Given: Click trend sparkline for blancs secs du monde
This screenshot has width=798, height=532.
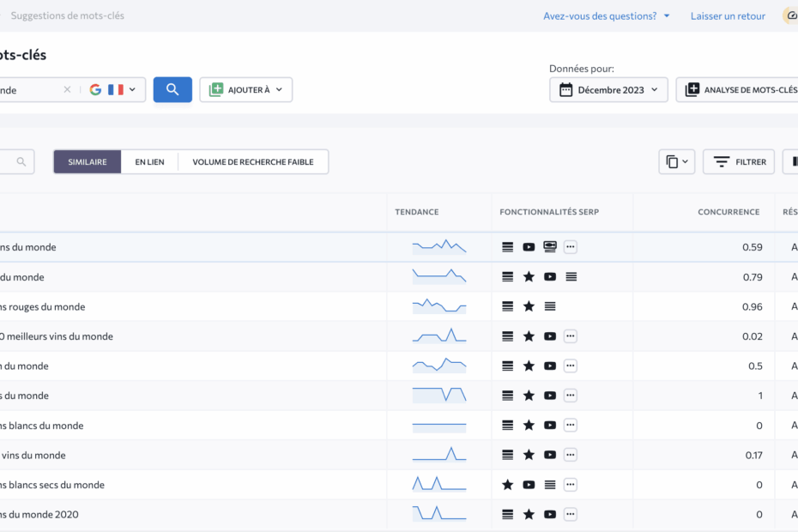Looking at the screenshot, I should [439, 484].
